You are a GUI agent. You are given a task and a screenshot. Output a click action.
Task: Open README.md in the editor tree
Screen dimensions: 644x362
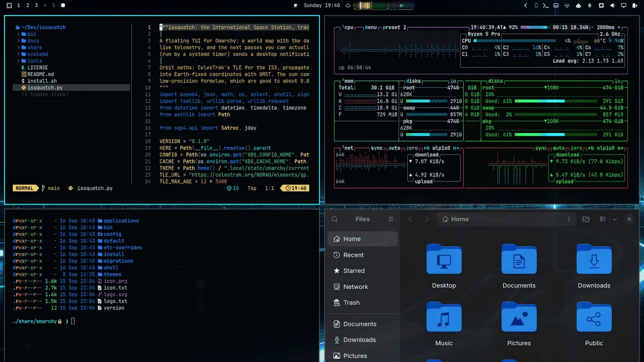(38, 74)
